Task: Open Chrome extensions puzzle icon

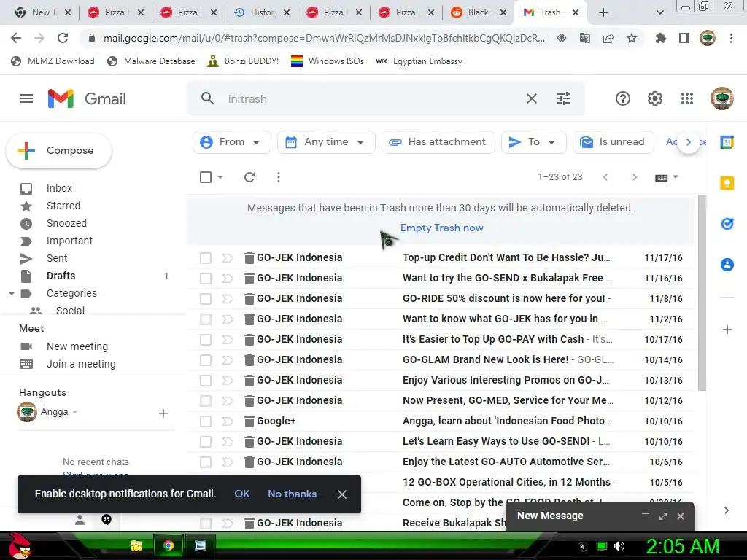Action: [x=660, y=38]
